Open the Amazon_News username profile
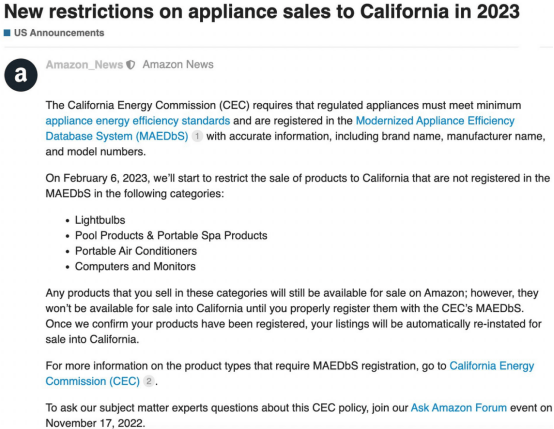 [x=84, y=65]
